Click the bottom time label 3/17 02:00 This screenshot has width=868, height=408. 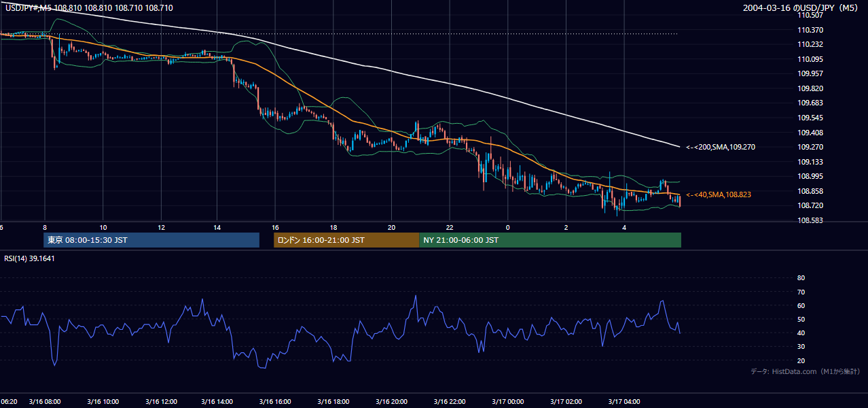pos(566,401)
